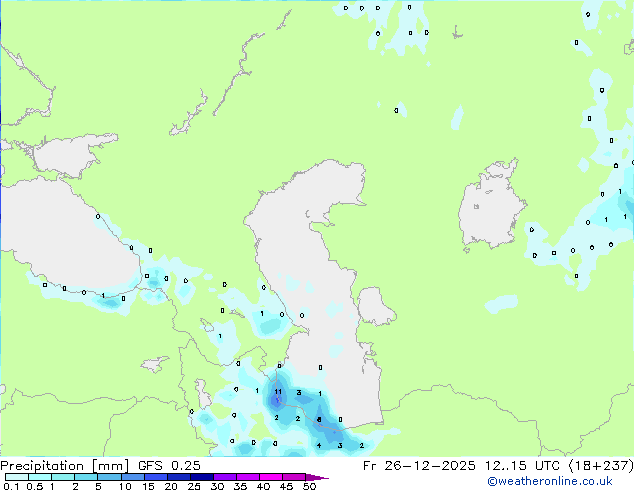Click the 15–20 mm blue legend box
The image size is (634, 490).
coord(156,477)
